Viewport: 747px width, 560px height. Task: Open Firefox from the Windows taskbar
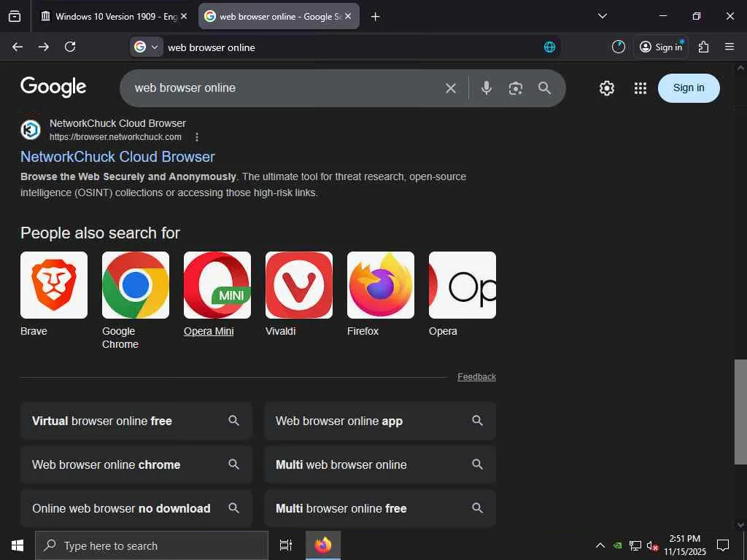click(x=323, y=545)
